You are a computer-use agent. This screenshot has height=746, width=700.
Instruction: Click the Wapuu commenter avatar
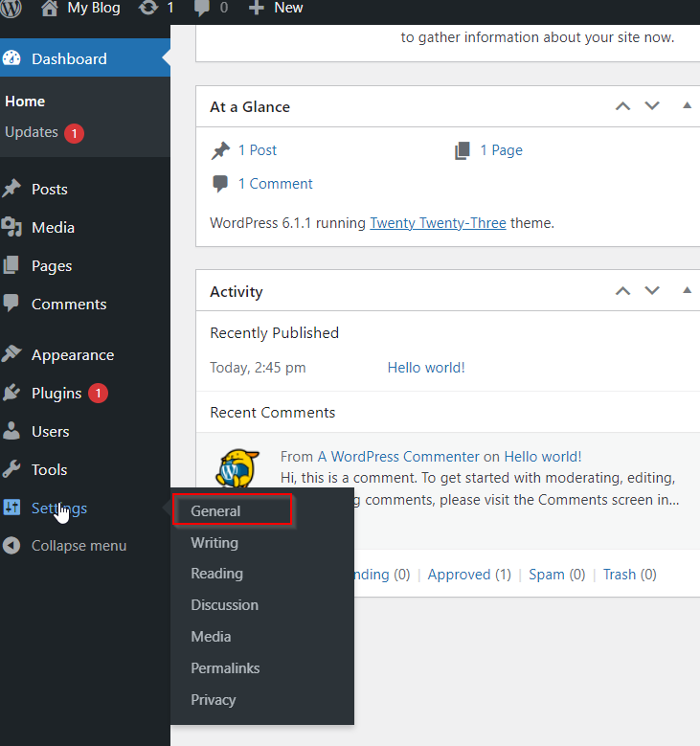pos(237,468)
